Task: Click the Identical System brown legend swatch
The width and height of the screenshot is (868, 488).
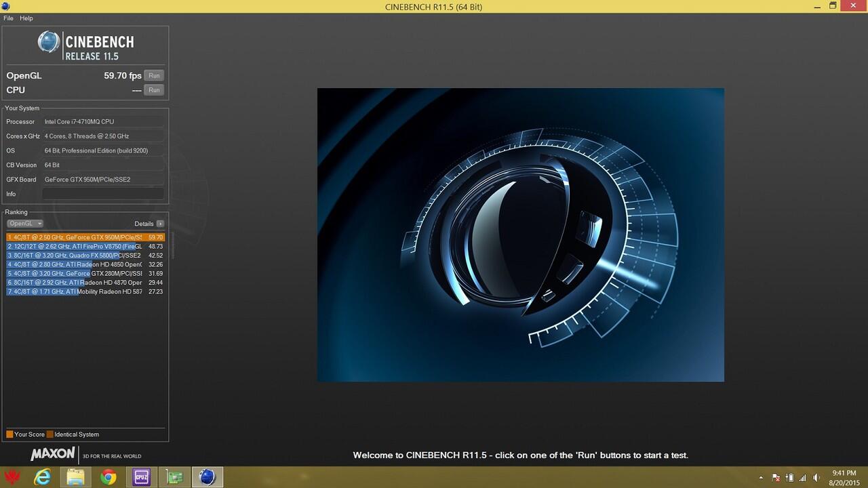Action: (x=50, y=434)
